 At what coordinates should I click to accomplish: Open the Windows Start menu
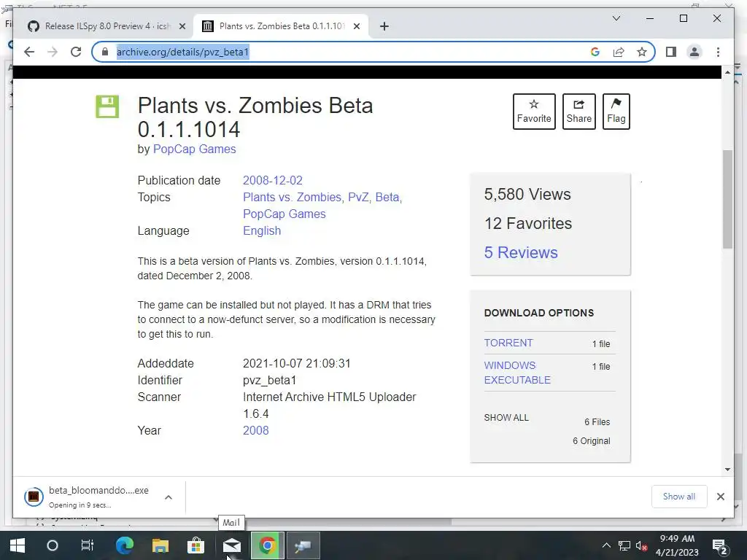click(18, 545)
